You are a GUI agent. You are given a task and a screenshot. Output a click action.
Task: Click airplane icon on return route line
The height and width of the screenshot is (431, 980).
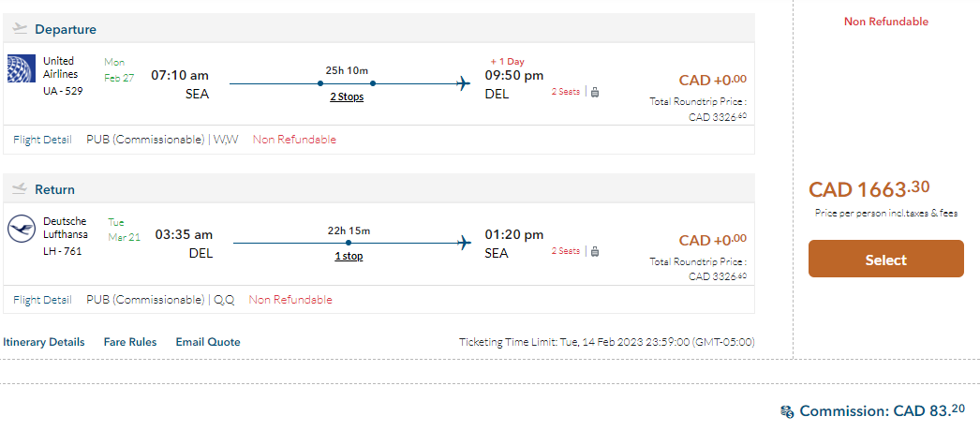(x=462, y=243)
